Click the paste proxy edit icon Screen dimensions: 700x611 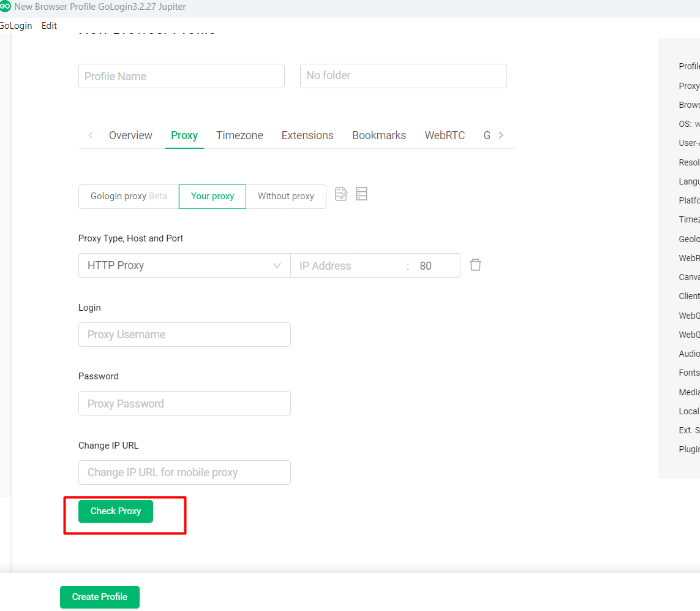click(341, 194)
